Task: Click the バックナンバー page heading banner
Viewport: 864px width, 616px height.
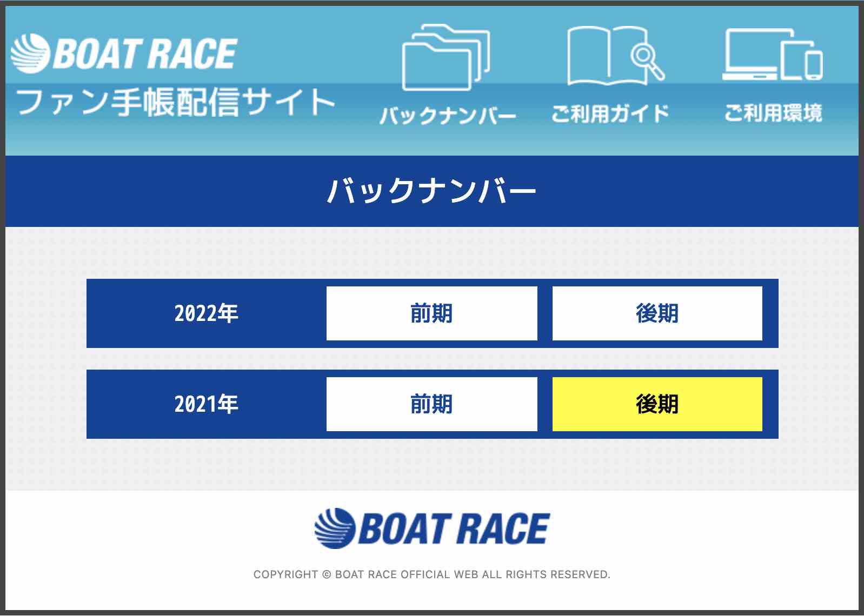Action: click(x=432, y=190)
